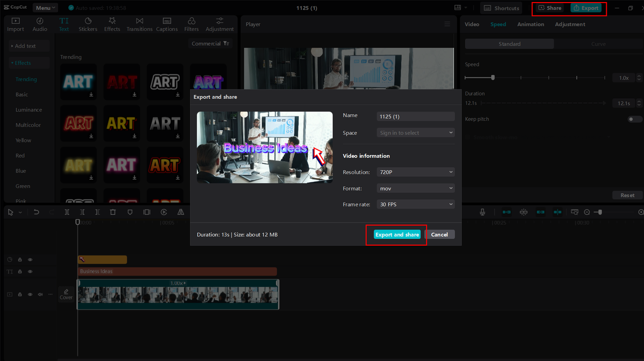The height and width of the screenshot is (361, 644).
Task: Toggle clip linkage in timeline toolbar
Action: [540, 212]
